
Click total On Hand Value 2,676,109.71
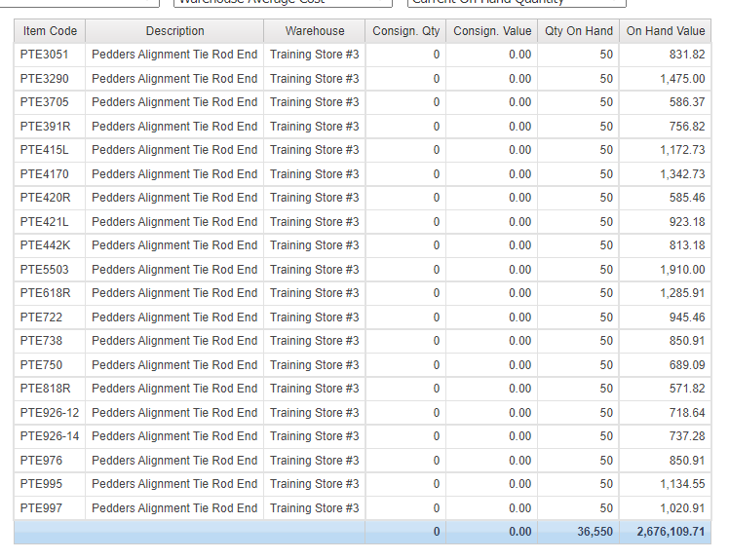pos(671,532)
